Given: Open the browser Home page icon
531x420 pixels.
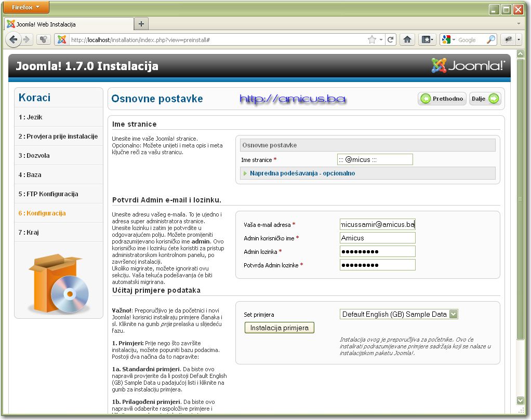Looking at the screenshot, I should tap(407, 39).
